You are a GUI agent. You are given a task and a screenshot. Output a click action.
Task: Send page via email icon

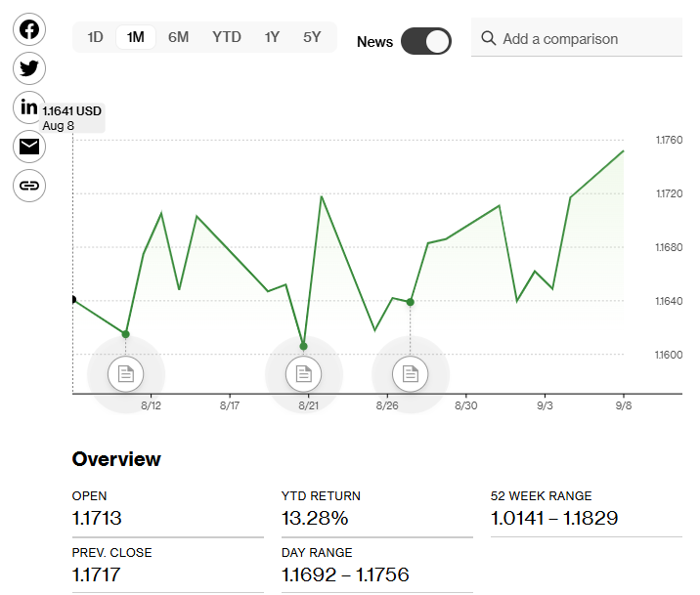pyautogui.click(x=29, y=147)
